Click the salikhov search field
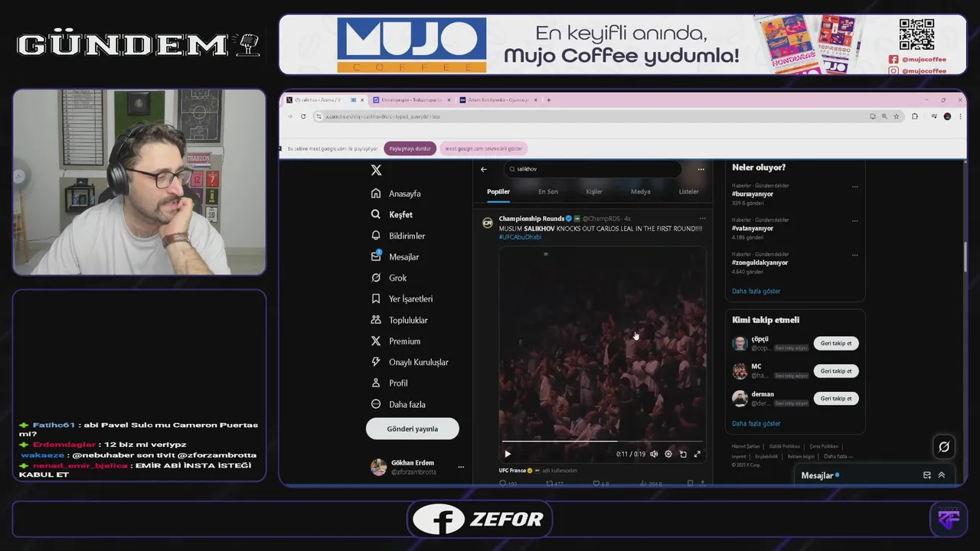This screenshot has width=980, height=551. point(593,169)
